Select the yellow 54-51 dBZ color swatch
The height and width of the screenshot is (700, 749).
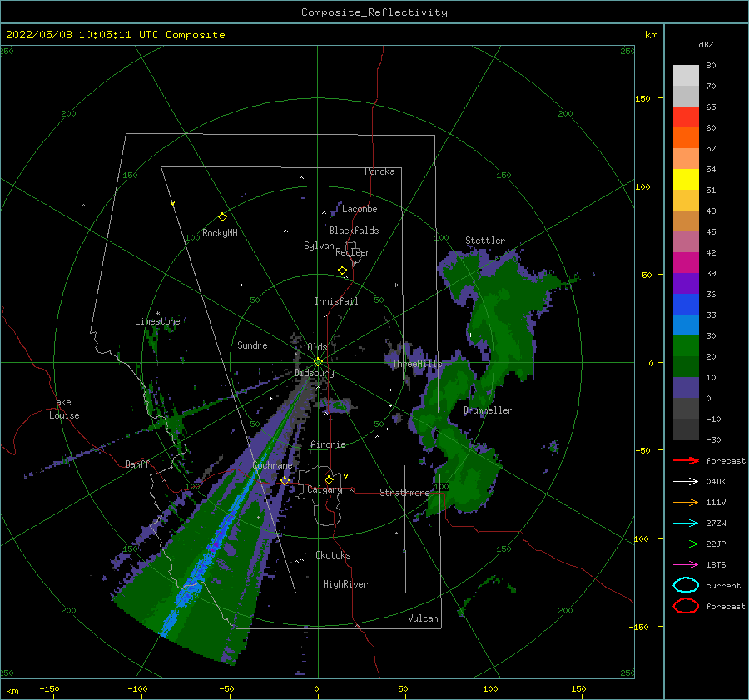tap(686, 179)
